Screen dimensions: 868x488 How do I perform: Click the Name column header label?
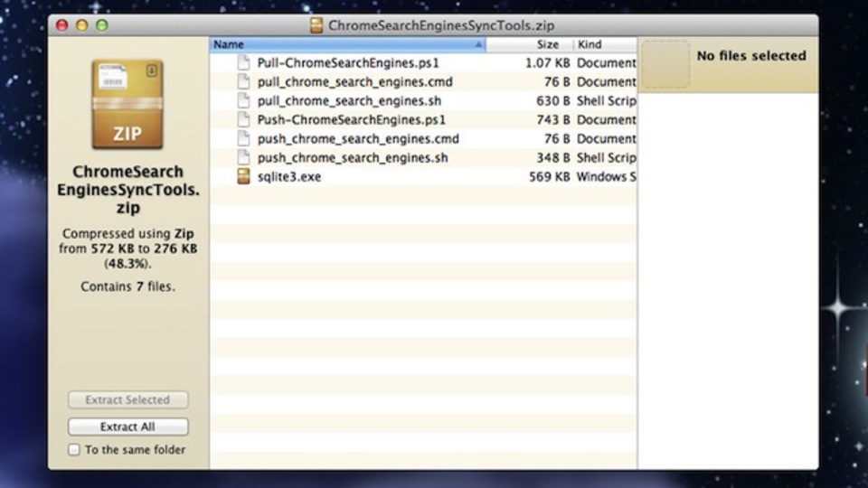click(229, 44)
